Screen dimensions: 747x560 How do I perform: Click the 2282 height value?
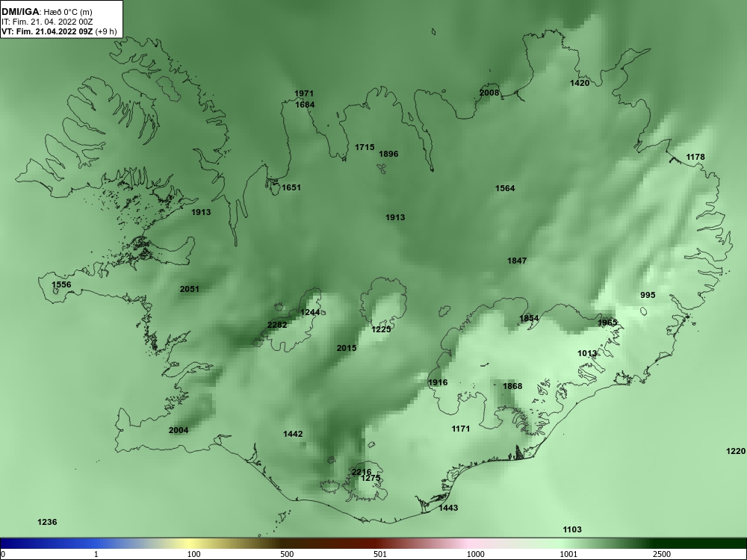(277, 326)
